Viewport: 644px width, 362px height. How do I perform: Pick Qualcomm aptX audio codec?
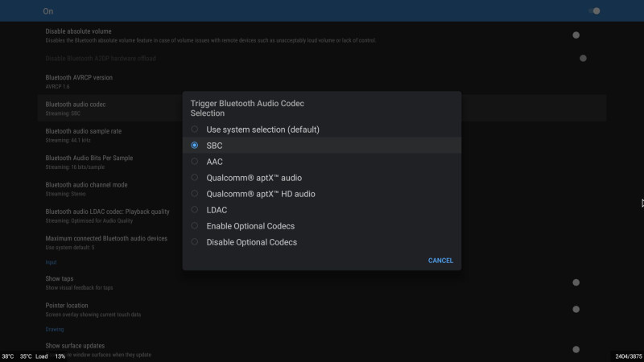click(x=195, y=178)
